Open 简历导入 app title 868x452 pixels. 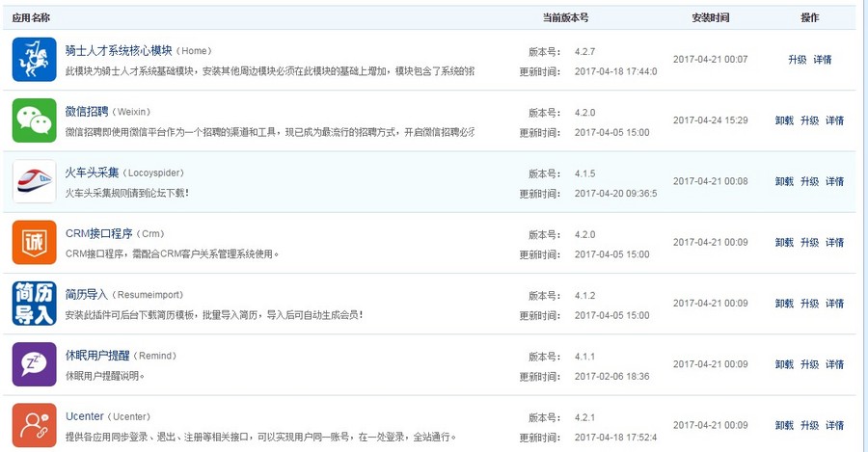click(87, 294)
